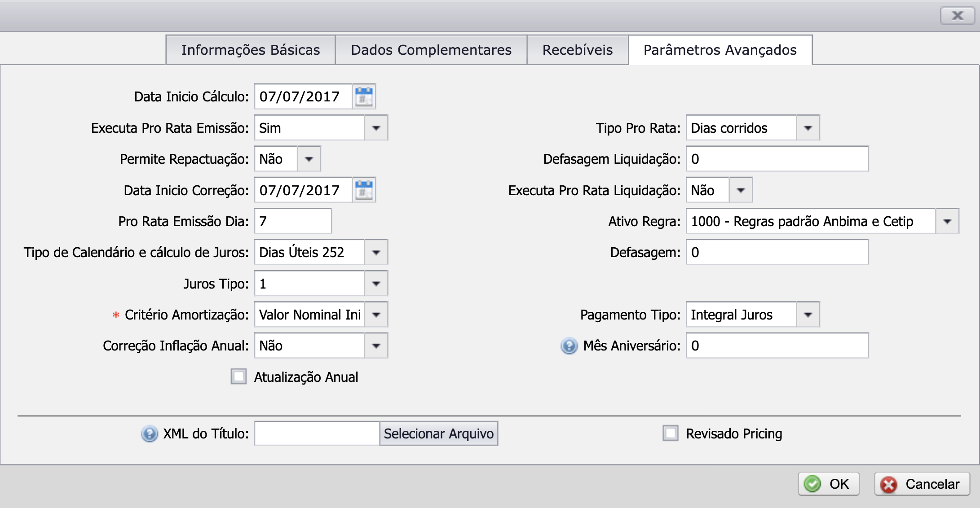The image size is (980, 508).
Task: Confirm with the OK button
Action: (x=829, y=484)
